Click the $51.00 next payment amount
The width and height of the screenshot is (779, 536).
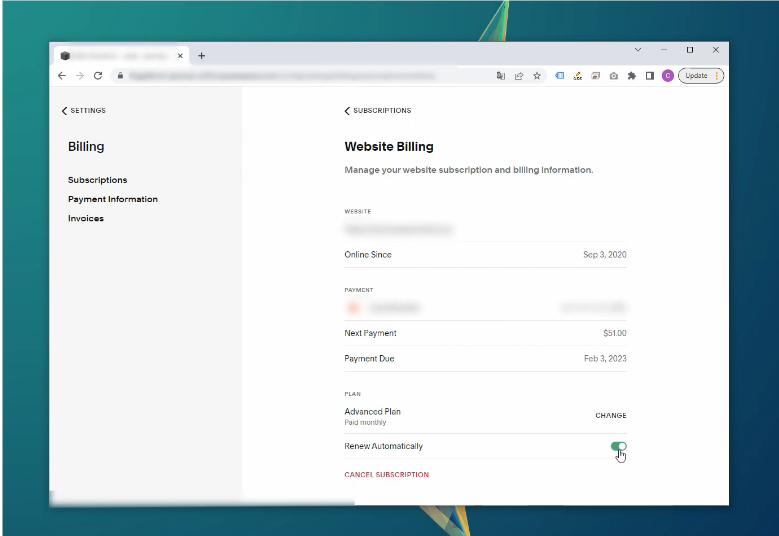pyautogui.click(x=615, y=333)
